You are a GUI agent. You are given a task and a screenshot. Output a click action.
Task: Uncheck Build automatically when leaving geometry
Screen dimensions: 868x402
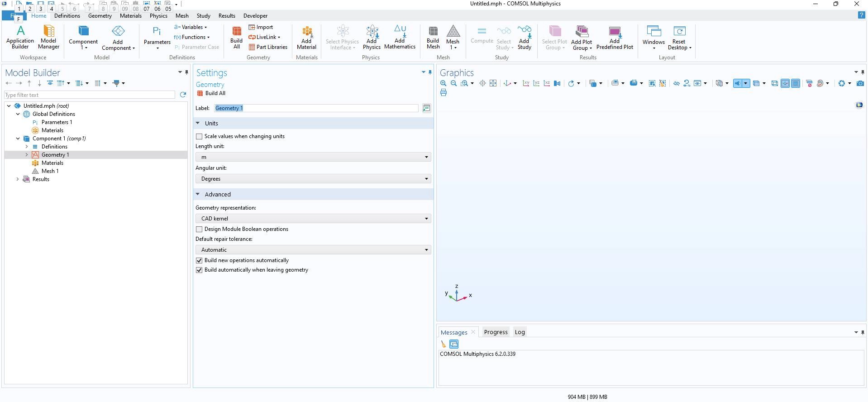point(199,270)
